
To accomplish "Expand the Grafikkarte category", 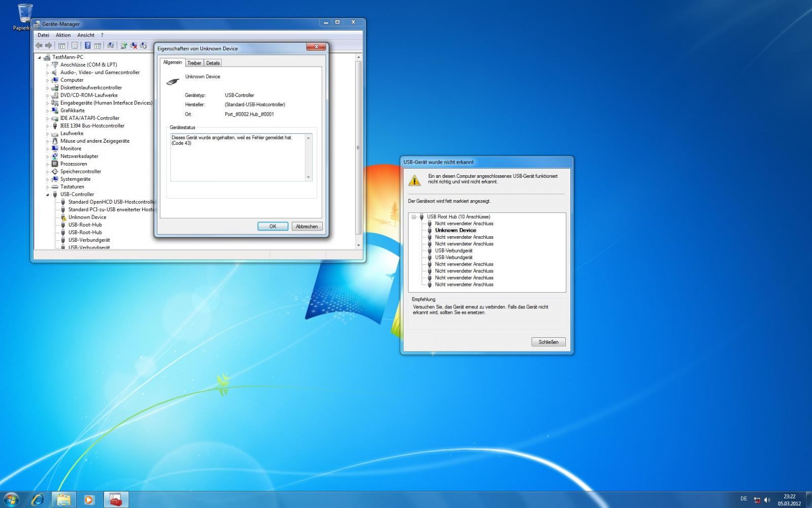I will tap(48, 111).
